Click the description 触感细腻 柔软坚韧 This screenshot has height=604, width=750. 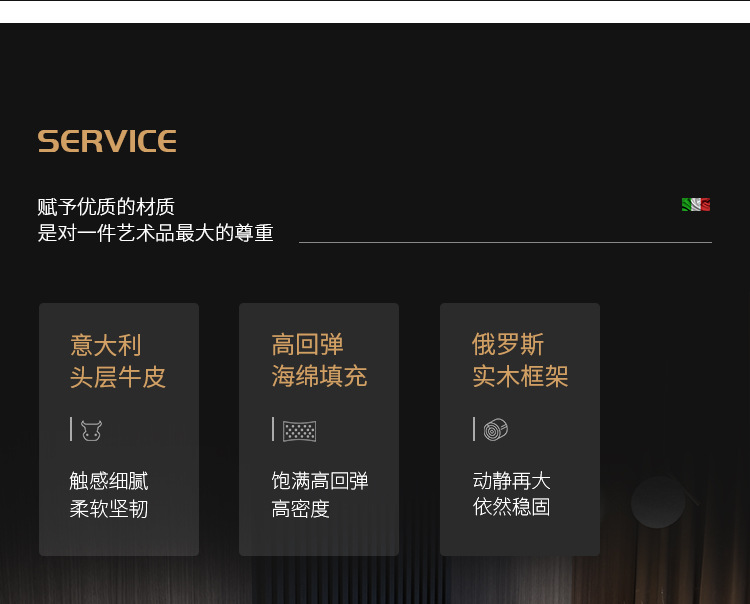click(109, 495)
